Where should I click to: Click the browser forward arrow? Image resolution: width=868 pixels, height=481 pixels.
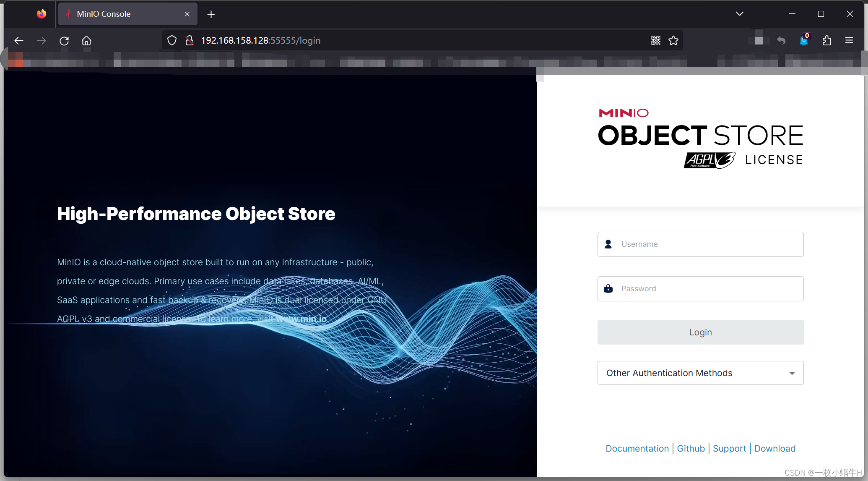click(42, 41)
